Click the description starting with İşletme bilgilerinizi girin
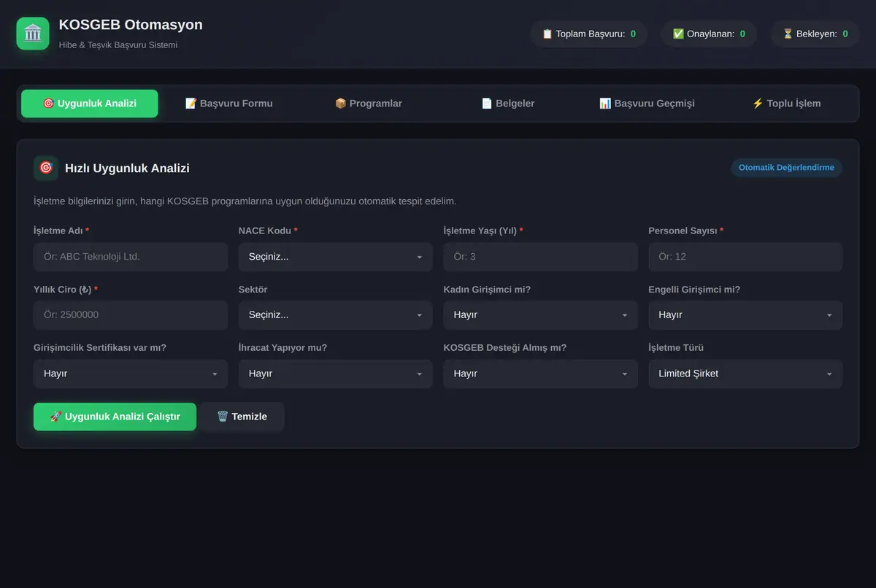Image resolution: width=876 pixels, height=588 pixels. coord(245,201)
